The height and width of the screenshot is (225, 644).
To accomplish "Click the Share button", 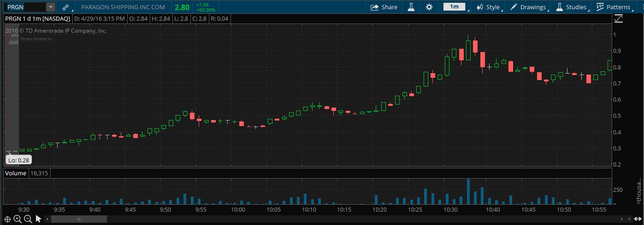I will click(x=384, y=7).
